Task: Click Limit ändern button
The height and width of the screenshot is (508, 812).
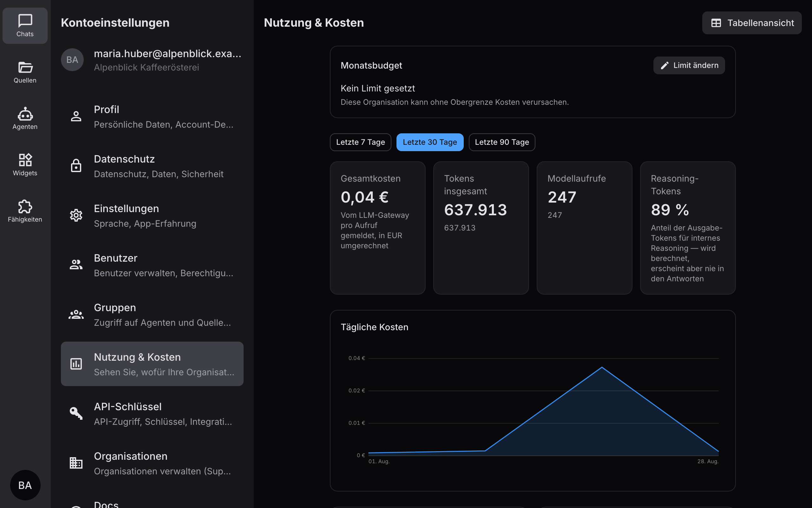Action: 689,65
